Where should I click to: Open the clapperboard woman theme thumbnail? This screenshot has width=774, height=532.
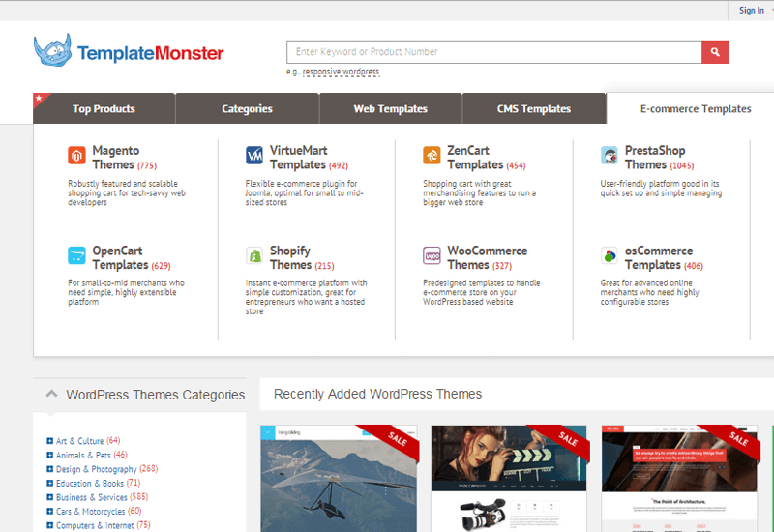[509, 478]
